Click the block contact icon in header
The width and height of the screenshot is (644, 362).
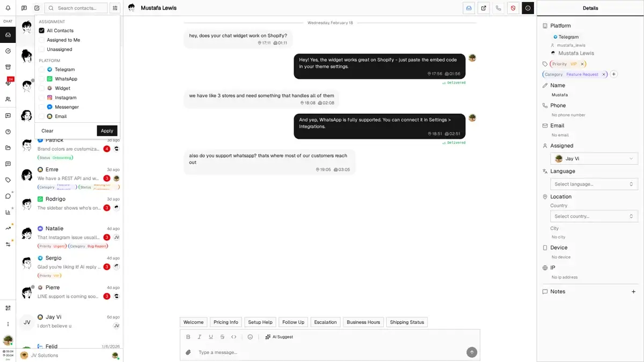[x=513, y=8]
